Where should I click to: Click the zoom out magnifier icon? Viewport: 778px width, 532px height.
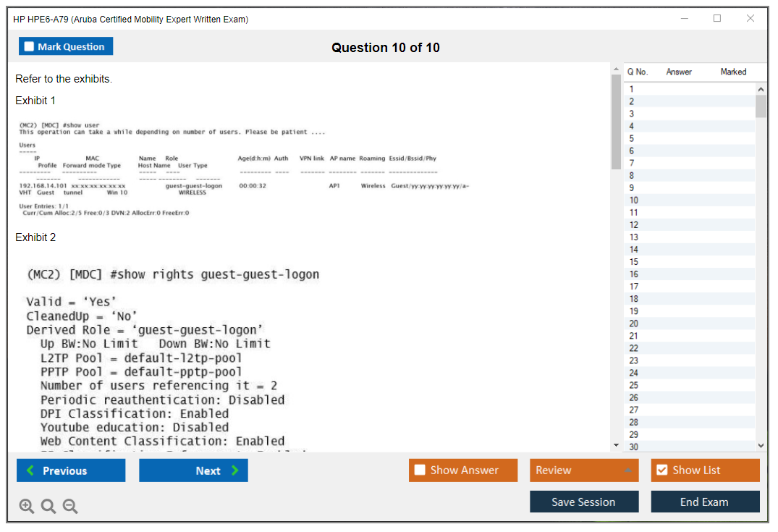[70, 507]
